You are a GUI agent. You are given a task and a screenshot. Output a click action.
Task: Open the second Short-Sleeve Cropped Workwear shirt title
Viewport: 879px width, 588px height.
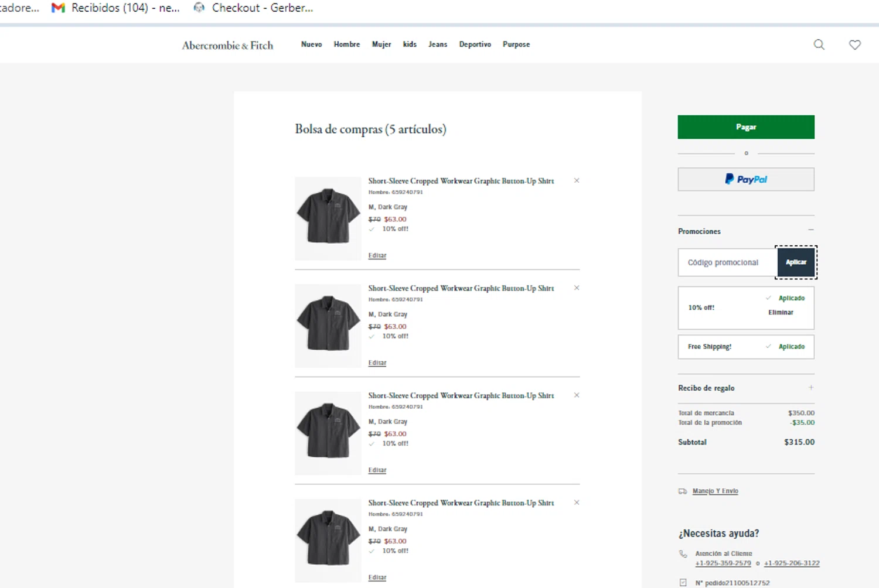(x=461, y=288)
